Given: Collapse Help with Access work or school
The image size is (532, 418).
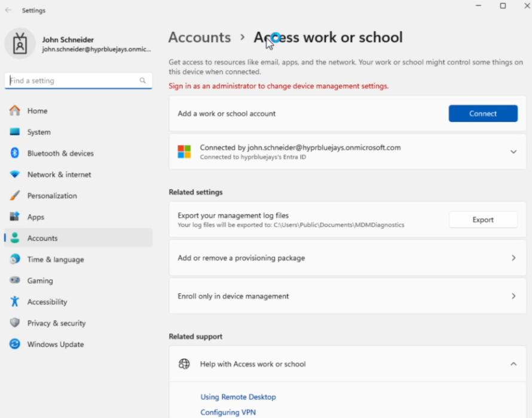Looking at the screenshot, I should pos(513,364).
